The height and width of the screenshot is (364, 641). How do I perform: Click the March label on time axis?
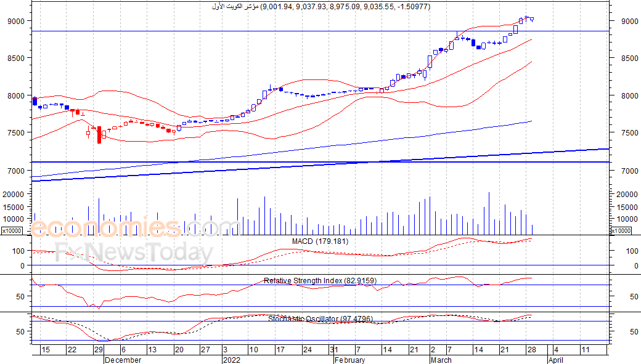click(x=441, y=360)
